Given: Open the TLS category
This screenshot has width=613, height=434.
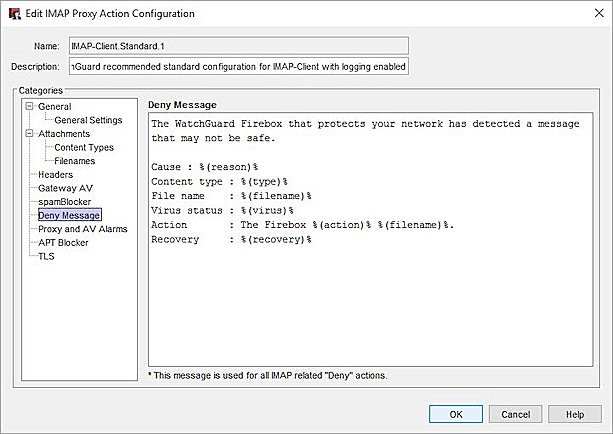Looking at the screenshot, I should point(46,256).
